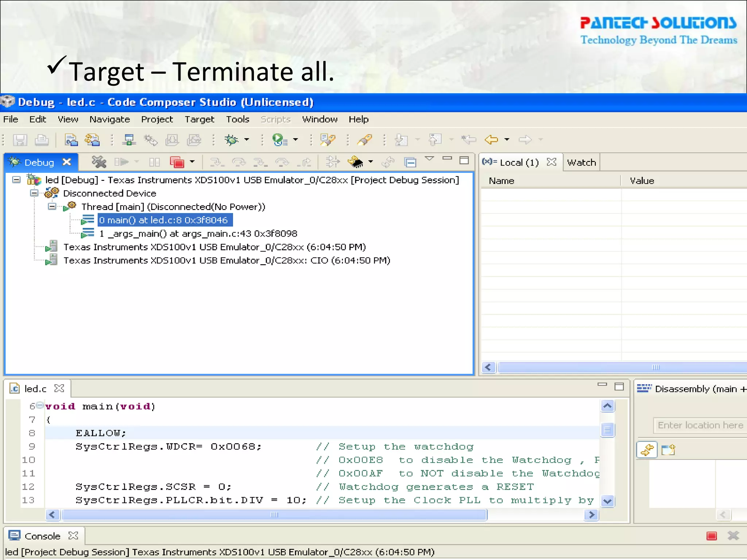
Task: Select stack frame 1 _args_main() at args_main.c:43
Action: (x=198, y=233)
